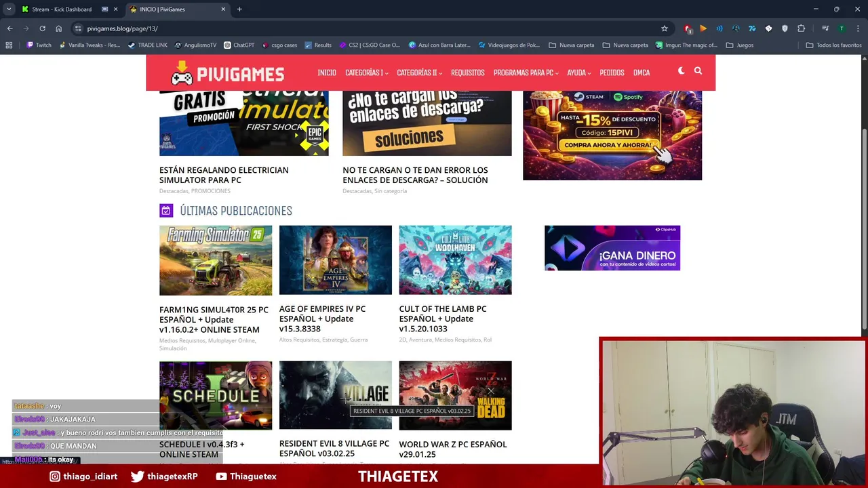
Task: Open the csgo cases bookmark
Action: pos(279,45)
